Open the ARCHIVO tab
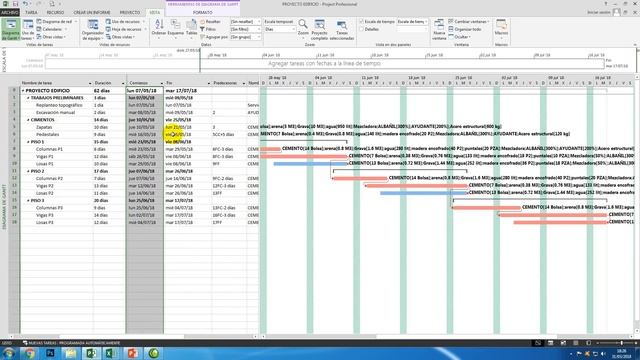The image size is (640, 360). tap(9, 12)
